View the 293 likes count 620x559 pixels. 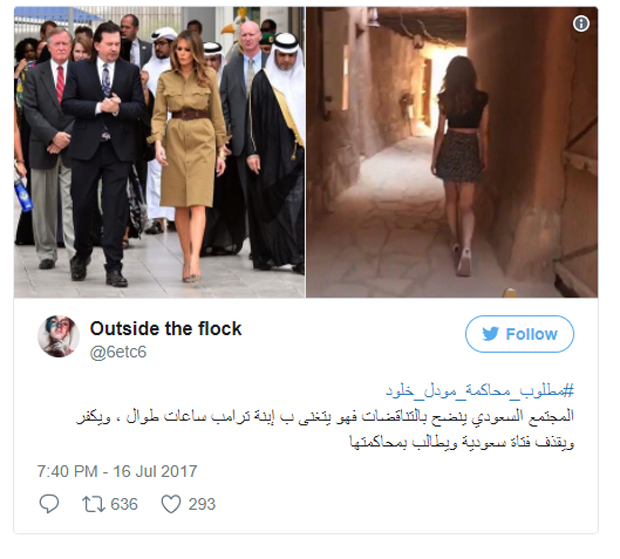202,504
